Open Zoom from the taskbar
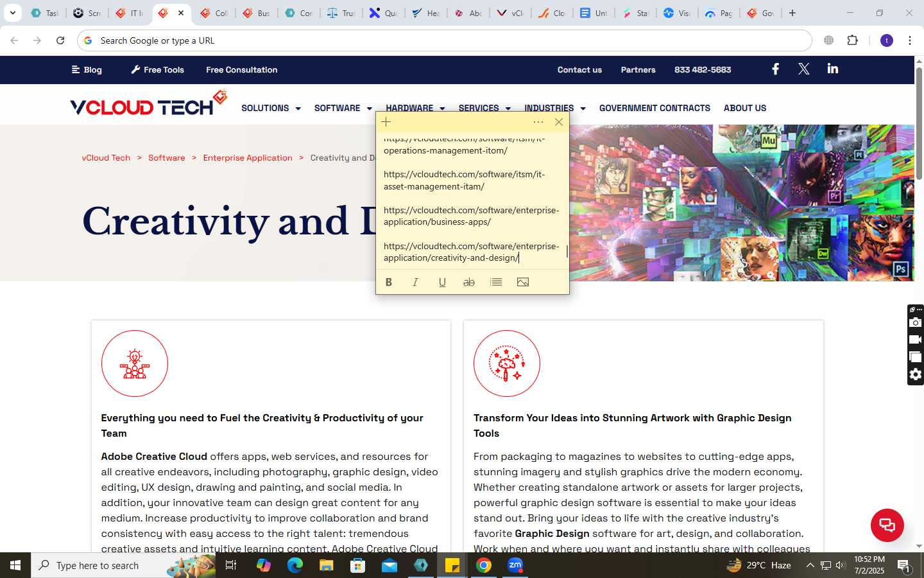924x578 pixels. [x=515, y=565]
